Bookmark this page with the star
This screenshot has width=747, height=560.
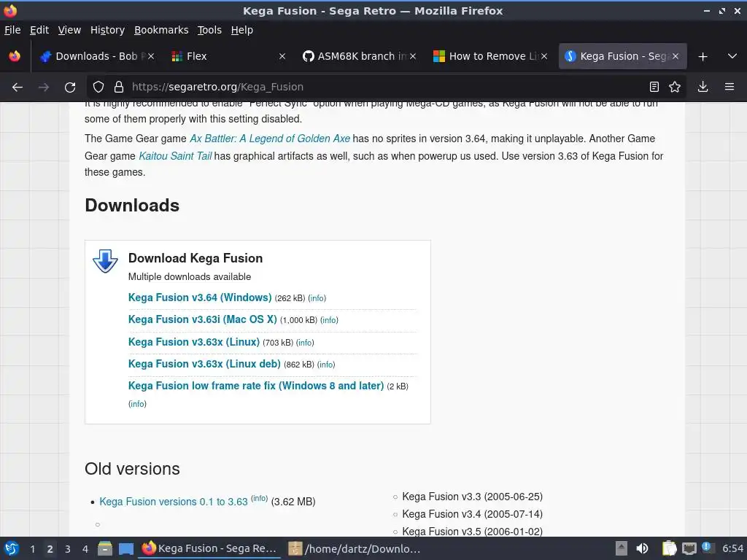coord(675,87)
